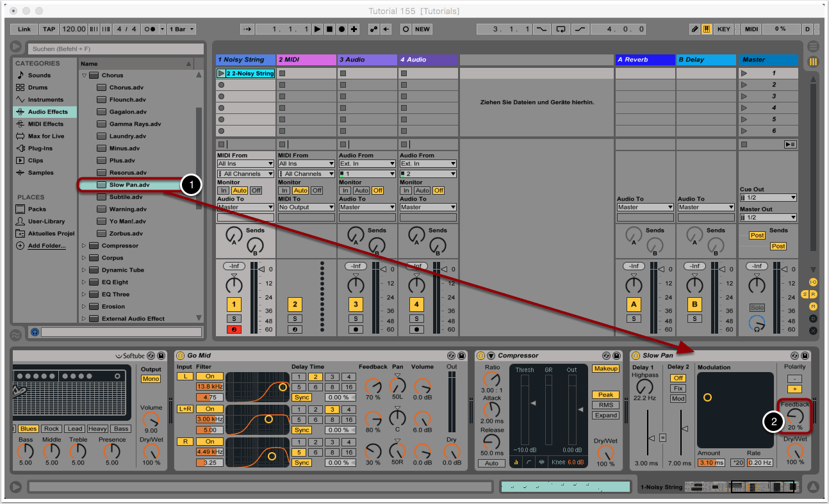Select the Drums category in browser
The height and width of the screenshot is (504, 829).
[38, 88]
